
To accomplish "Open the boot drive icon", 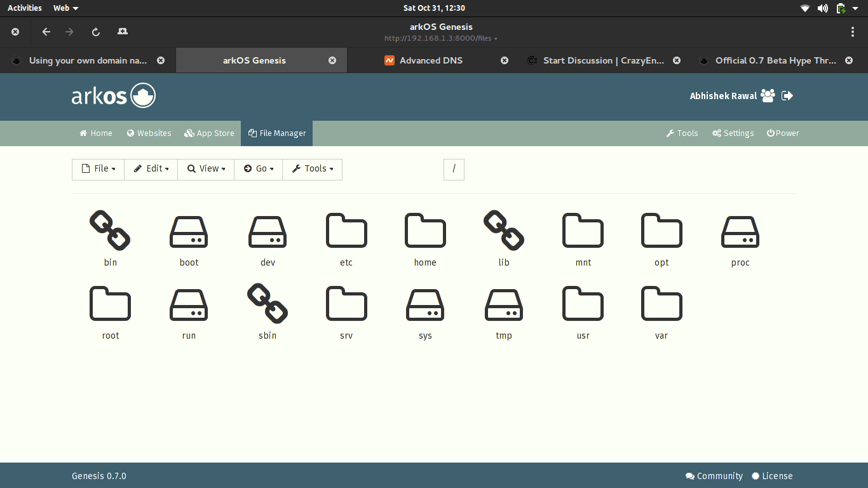I will point(189,231).
